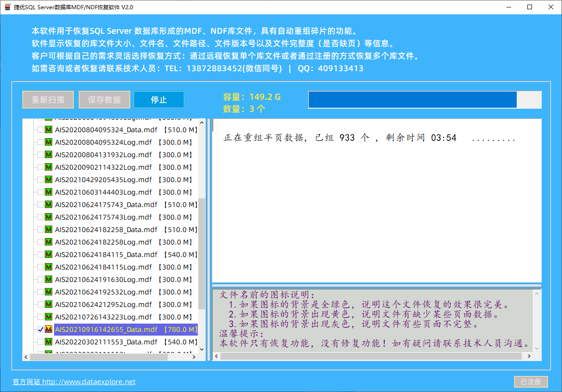Image resolution: width=562 pixels, height=392 pixels.
Task: Click the 容量: 149.2 G capacity label
Action: tap(252, 97)
